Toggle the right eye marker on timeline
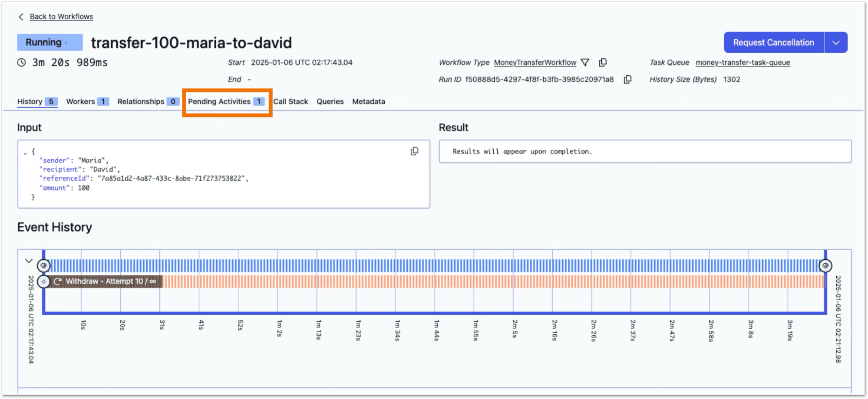This screenshot has height=399, width=868. [825, 265]
